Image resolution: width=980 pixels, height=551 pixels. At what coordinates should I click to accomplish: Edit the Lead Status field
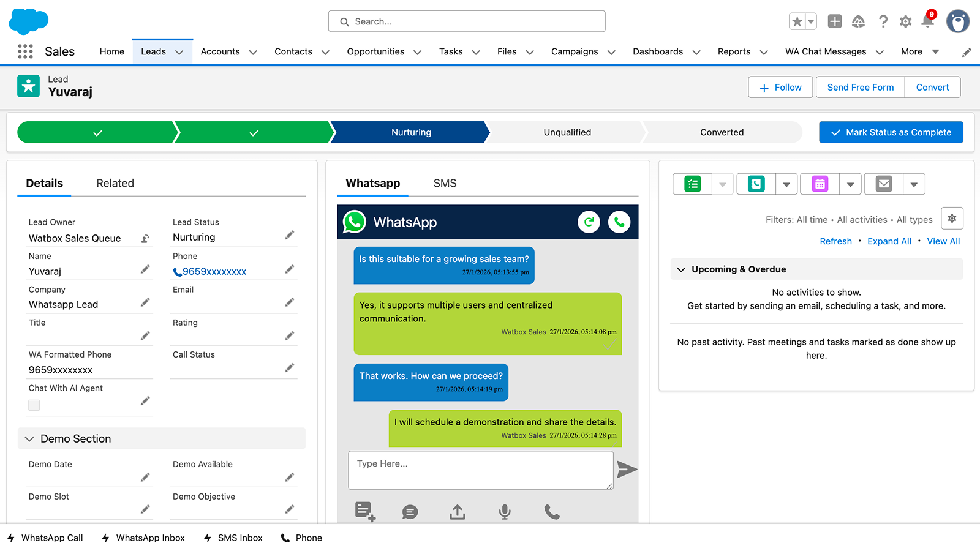(x=290, y=235)
